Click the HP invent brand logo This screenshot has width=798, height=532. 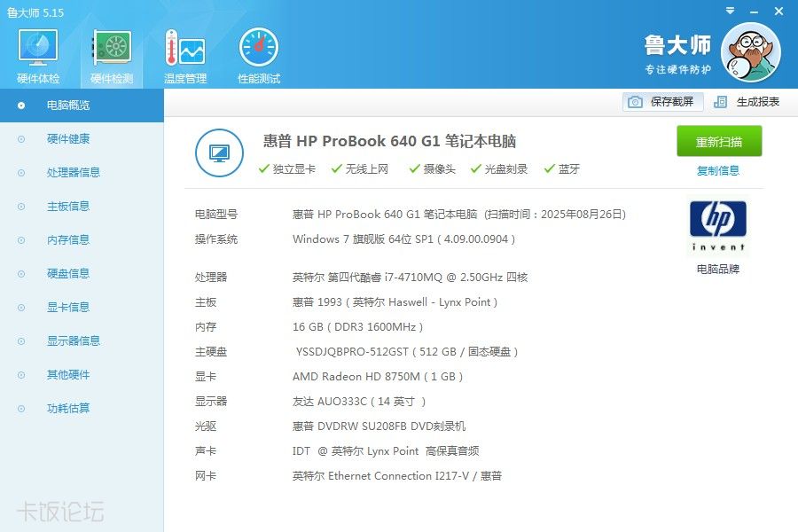tap(717, 227)
